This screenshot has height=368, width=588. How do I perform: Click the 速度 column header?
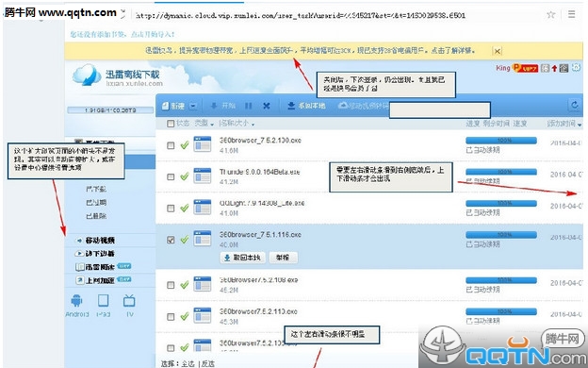click(x=520, y=124)
